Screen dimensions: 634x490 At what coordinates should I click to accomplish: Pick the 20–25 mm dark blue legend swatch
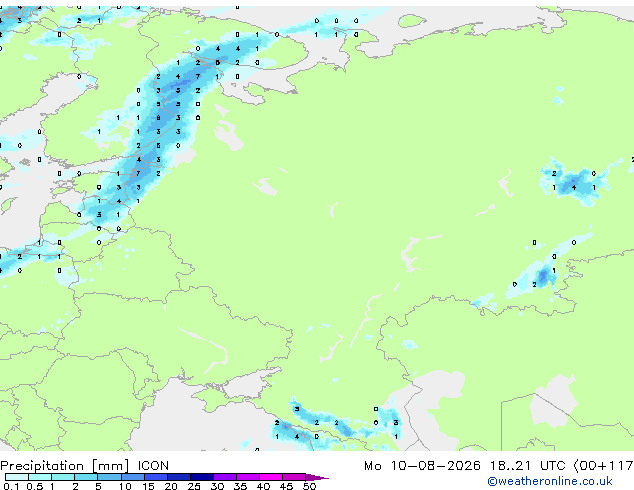(178, 477)
